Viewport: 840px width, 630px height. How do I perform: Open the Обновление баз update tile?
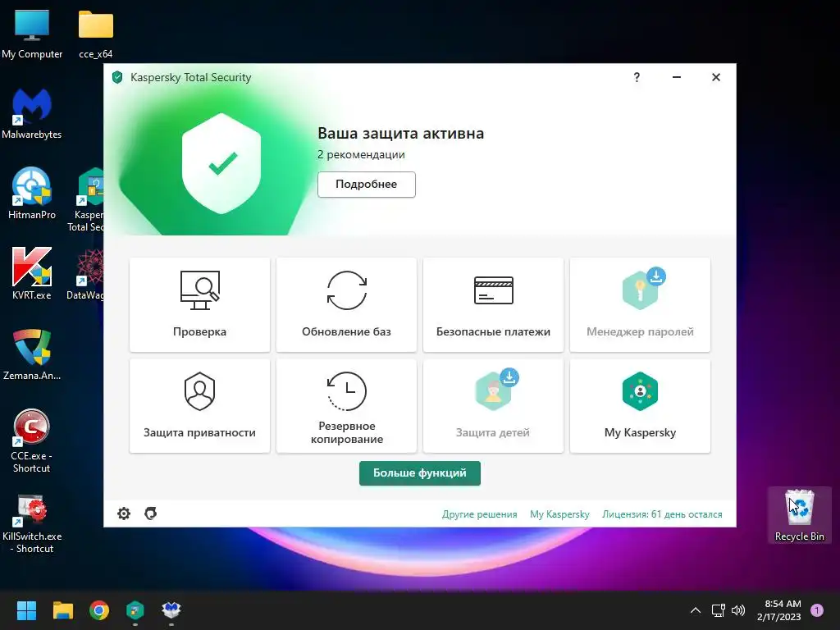point(346,305)
